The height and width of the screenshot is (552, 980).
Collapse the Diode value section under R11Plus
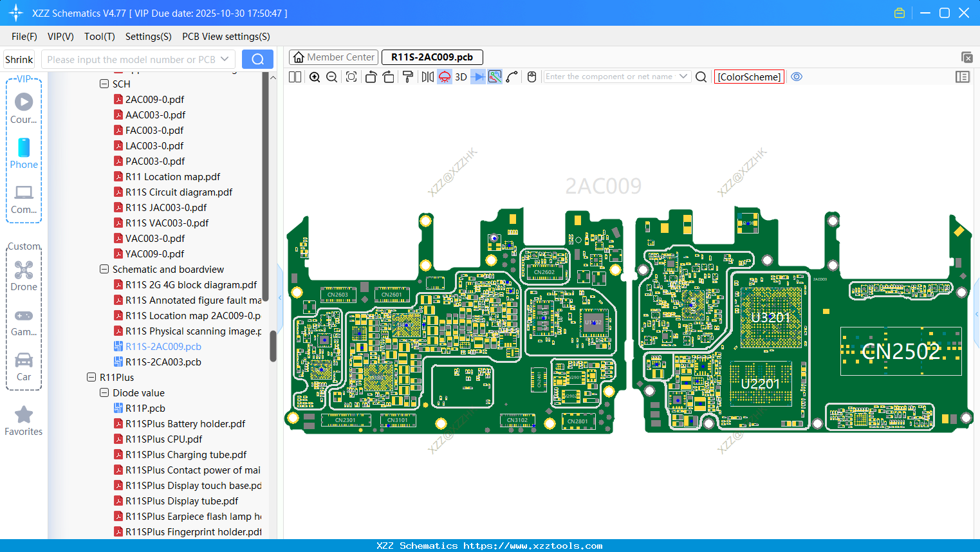point(104,392)
